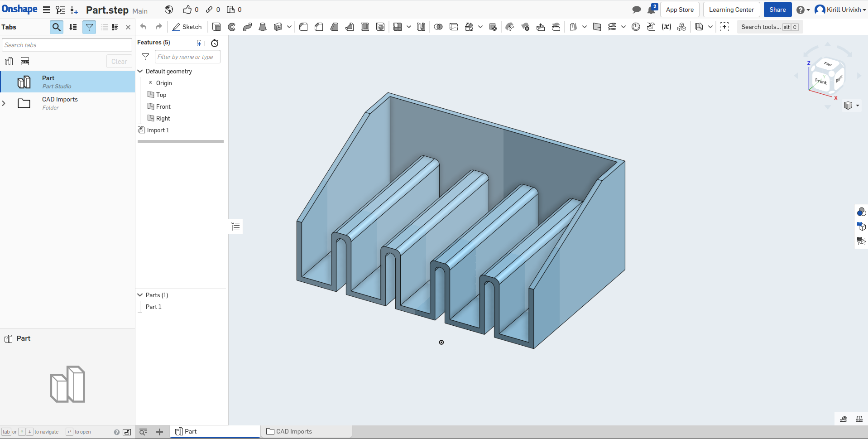Toggle the tab search magnifier button
868x439 pixels.
point(56,27)
